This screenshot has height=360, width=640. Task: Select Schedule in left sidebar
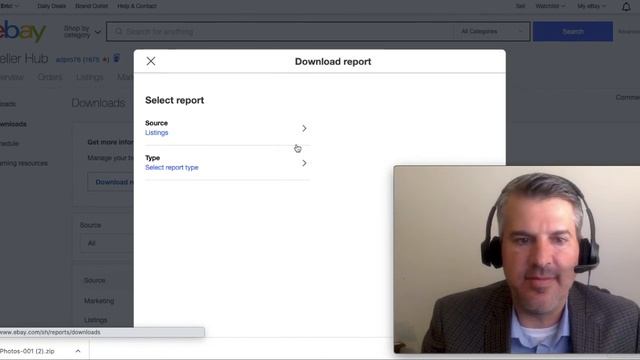9,144
